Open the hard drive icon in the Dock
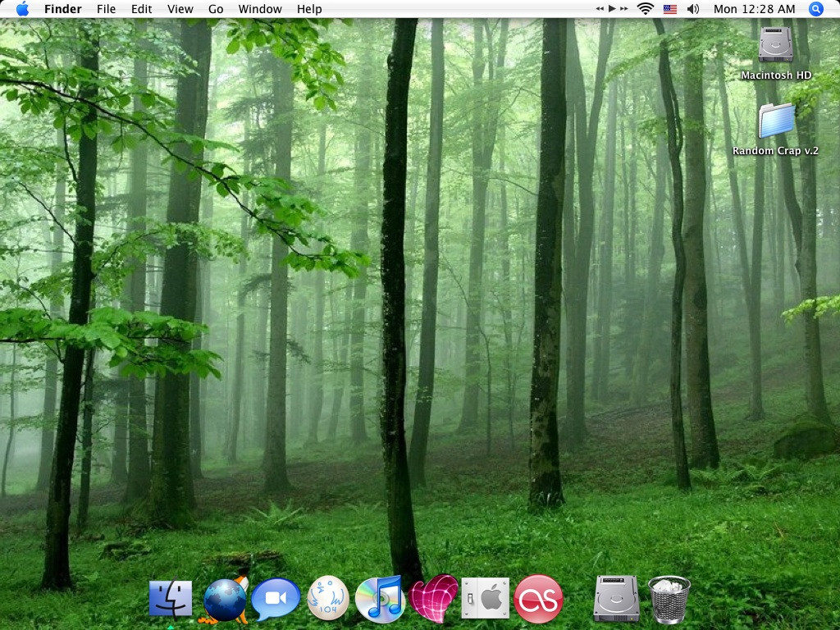The image size is (840, 630). pos(617,598)
